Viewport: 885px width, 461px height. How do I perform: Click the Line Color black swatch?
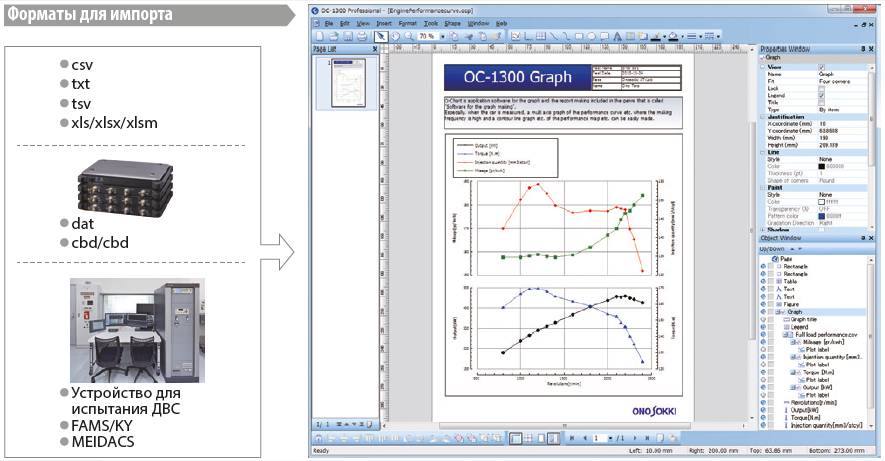(x=822, y=166)
